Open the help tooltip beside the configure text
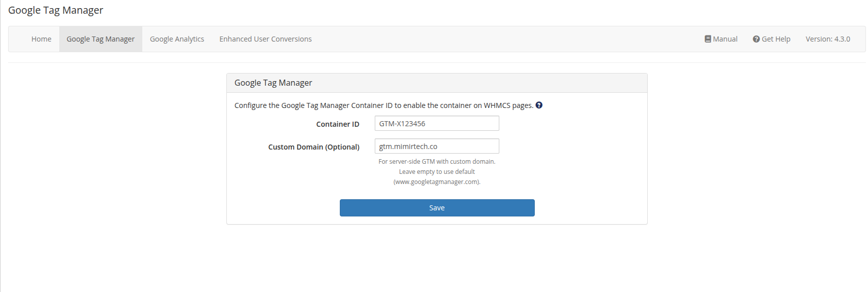 [539, 105]
